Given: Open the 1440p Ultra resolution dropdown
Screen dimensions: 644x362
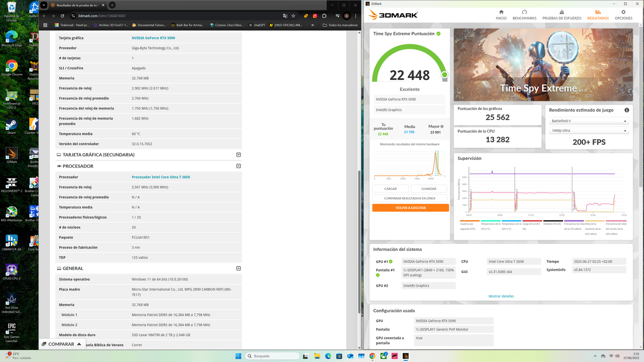Looking at the screenshot, I should pyautogui.click(x=589, y=131).
